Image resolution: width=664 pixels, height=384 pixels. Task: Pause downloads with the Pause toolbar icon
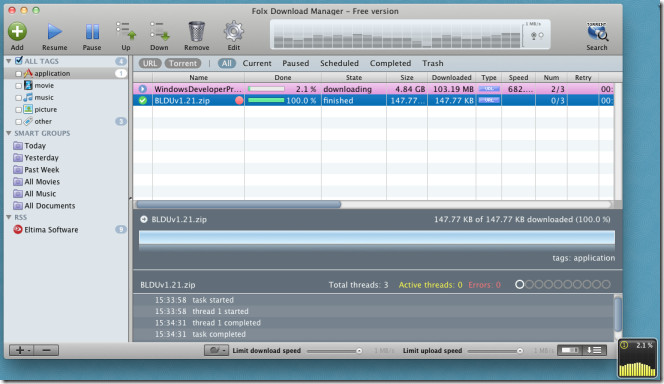(92, 32)
